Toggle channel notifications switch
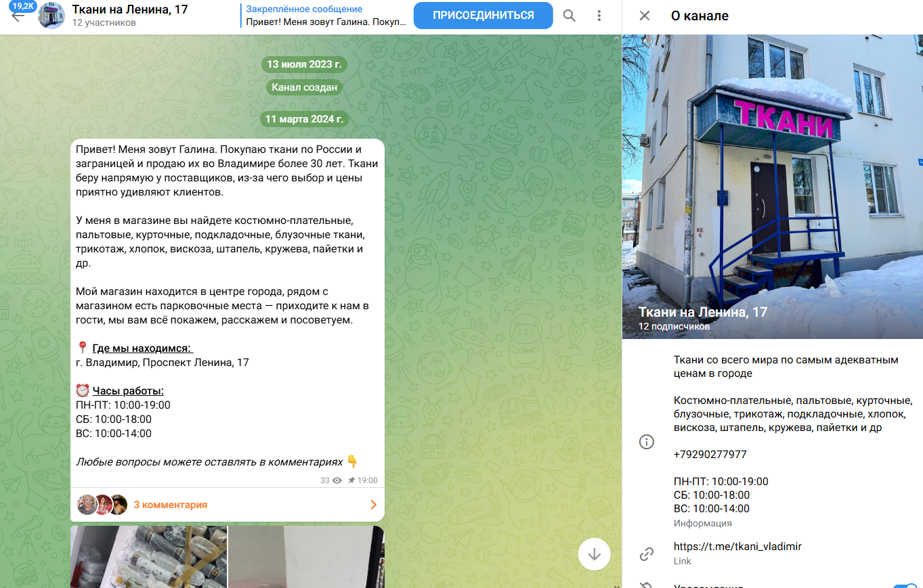This screenshot has height=588, width=923. [905, 585]
